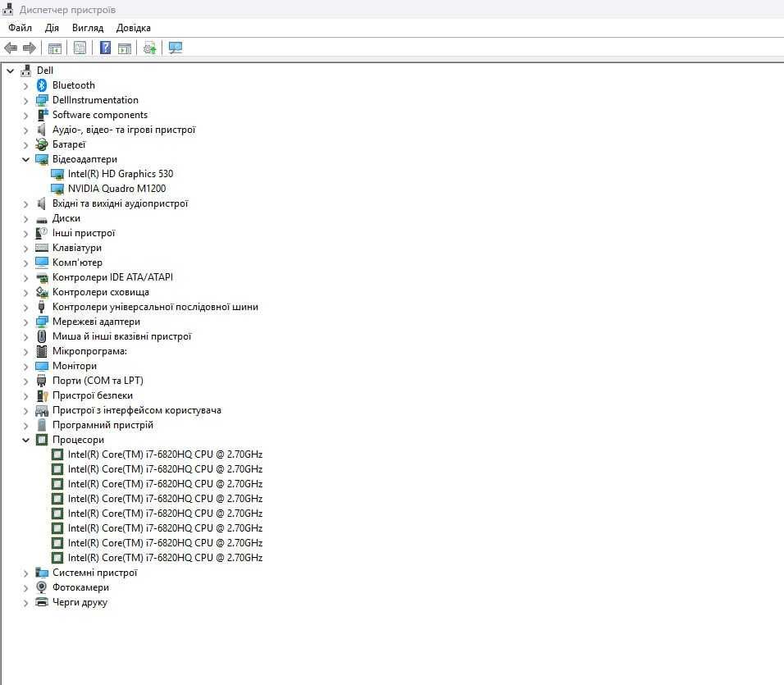Expand the Контролери сховища category

click(25, 293)
